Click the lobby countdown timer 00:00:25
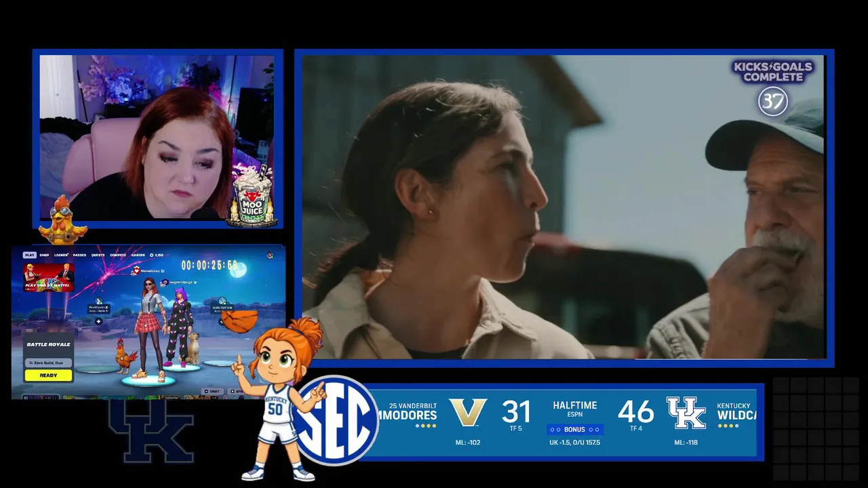 tap(210, 265)
